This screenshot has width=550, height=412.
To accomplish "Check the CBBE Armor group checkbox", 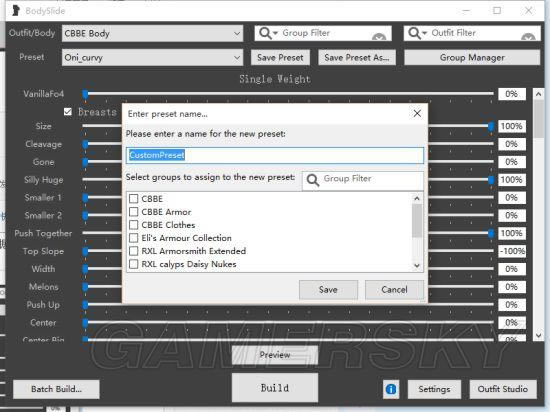I will click(133, 212).
